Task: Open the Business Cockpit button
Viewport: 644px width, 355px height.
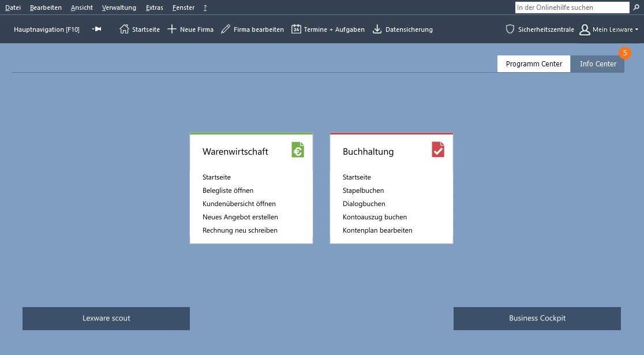Action: click(537, 319)
